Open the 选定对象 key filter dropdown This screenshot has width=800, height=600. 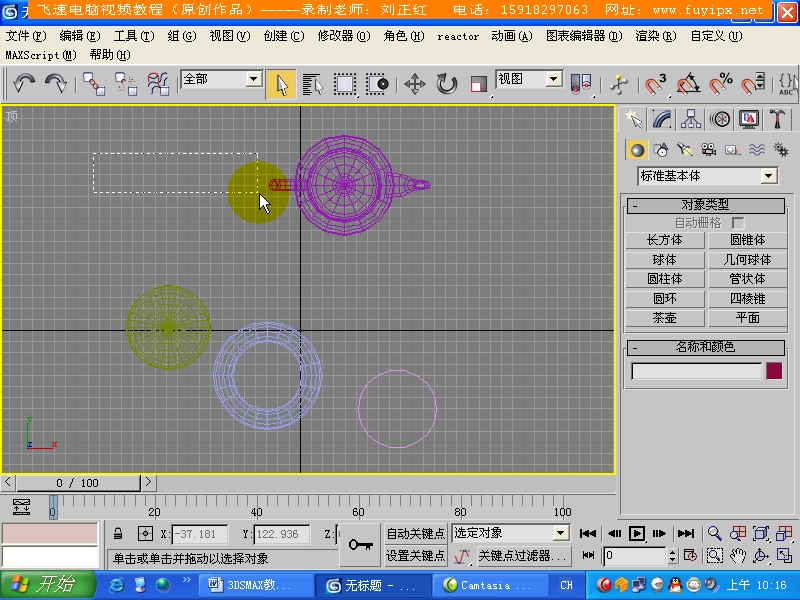(x=511, y=533)
